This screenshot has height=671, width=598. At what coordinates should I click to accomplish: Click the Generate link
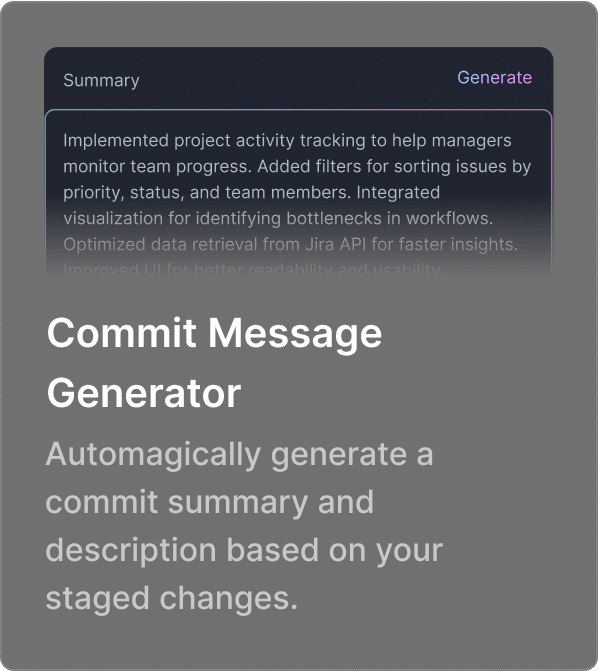494,78
